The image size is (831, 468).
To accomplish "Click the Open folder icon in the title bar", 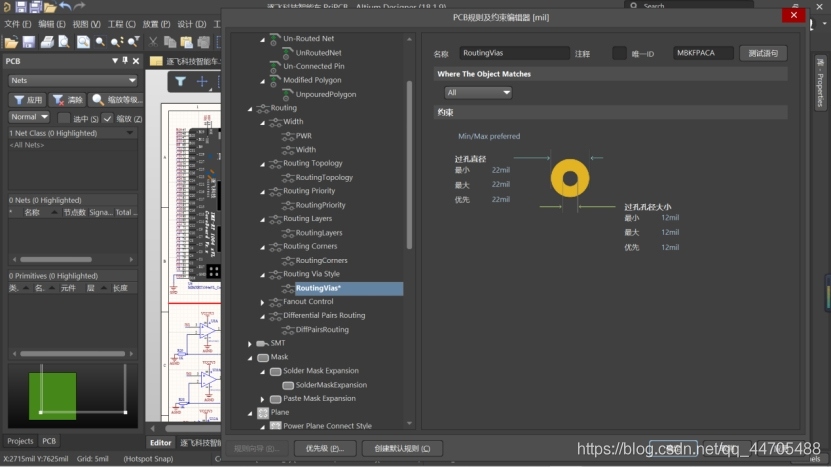I will (x=50, y=6).
